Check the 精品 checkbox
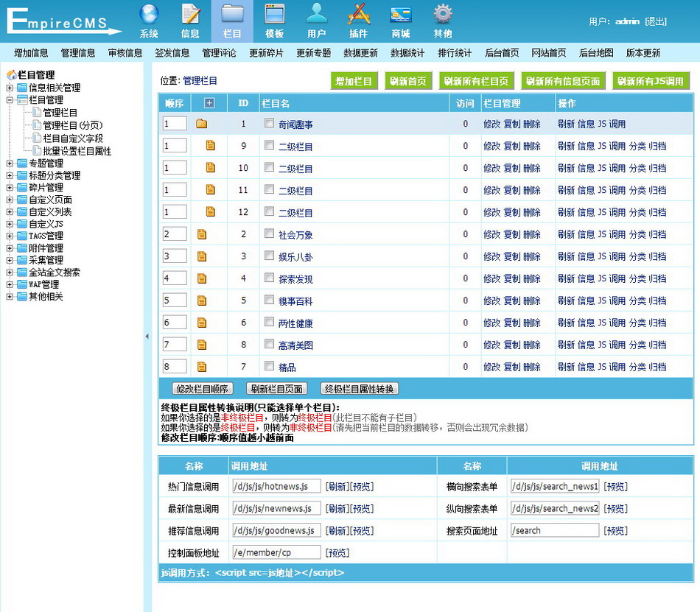 [269, 366]
